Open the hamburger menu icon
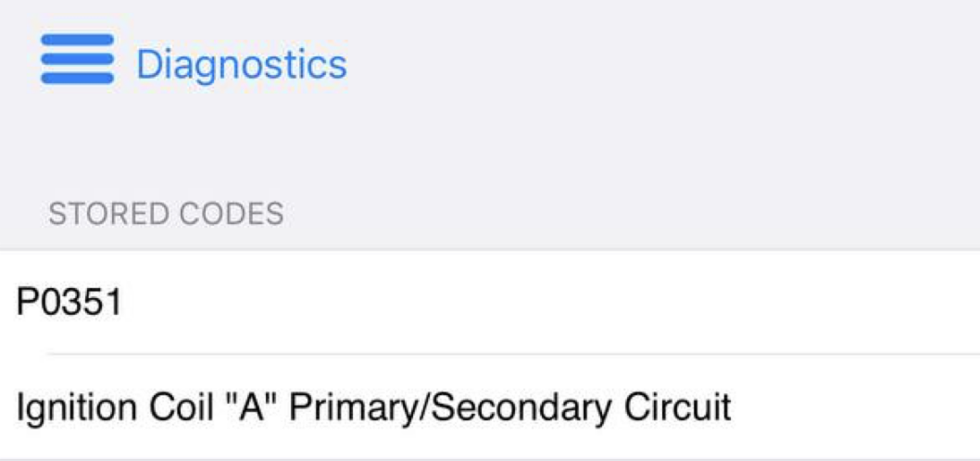This screenshot has height=461, width=980. click(77, 60)
